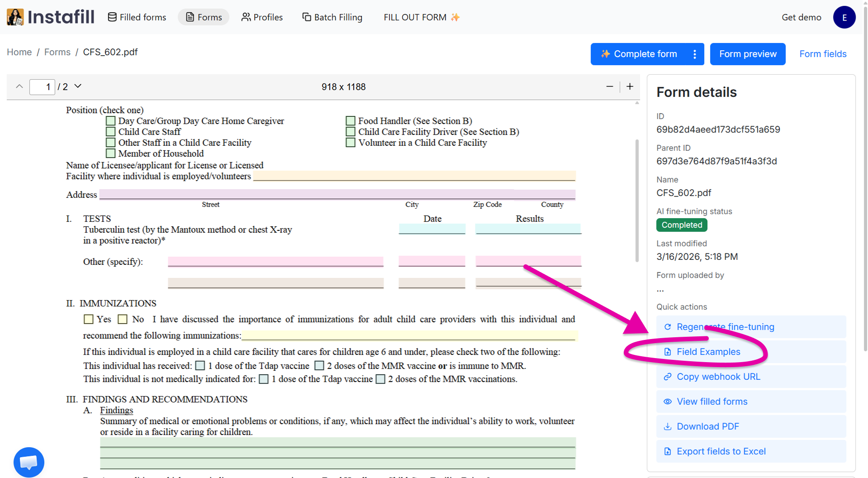Check the No immunizations checkbox
This screenshot has height=478, width=868.
[122, 319]
